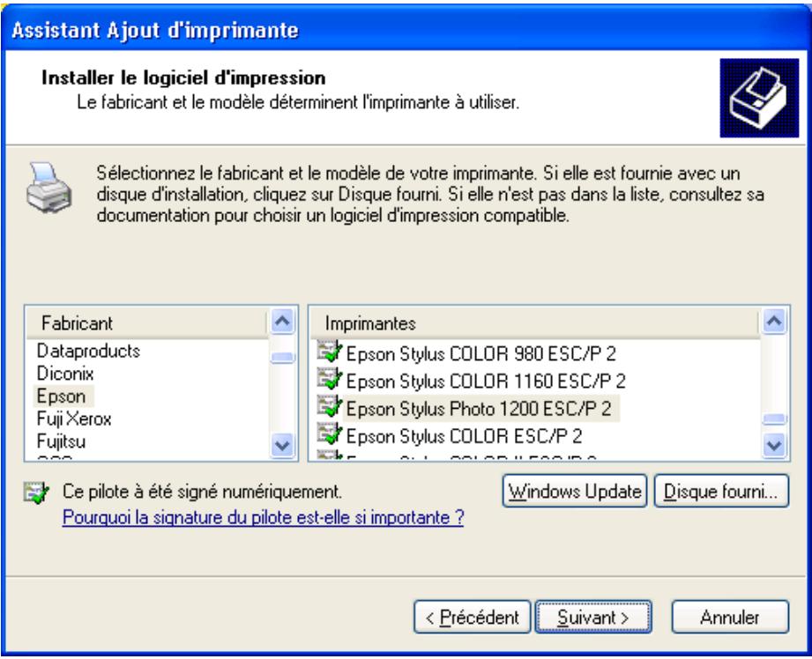Screen dimensions: 812x659
Task: Click the Imprimantes list scrollbar thumb
Action: click(774, 418)
